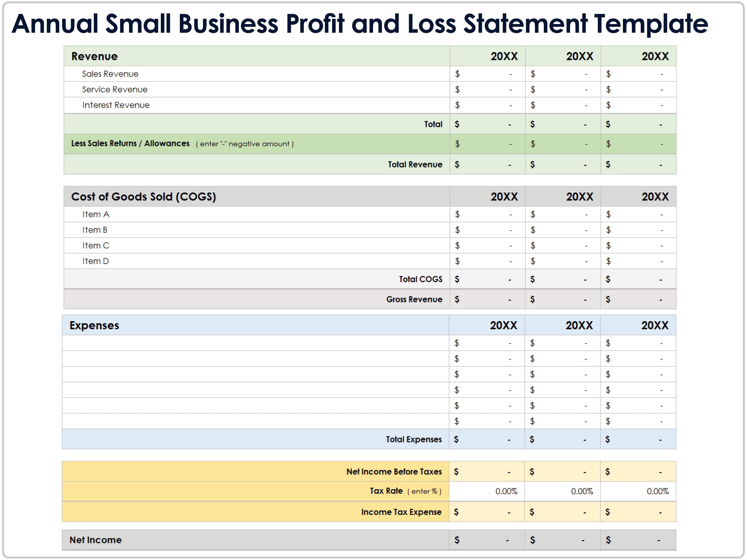747x560 pixels.
Task: Click the Less Sales Returns / Allowances cell
Action: click(130, 144)
